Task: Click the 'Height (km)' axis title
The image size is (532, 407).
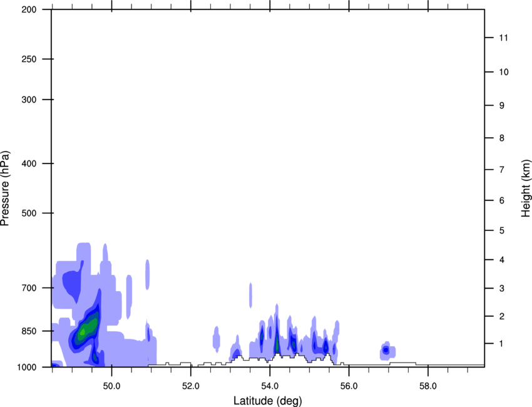Action: 526,188
